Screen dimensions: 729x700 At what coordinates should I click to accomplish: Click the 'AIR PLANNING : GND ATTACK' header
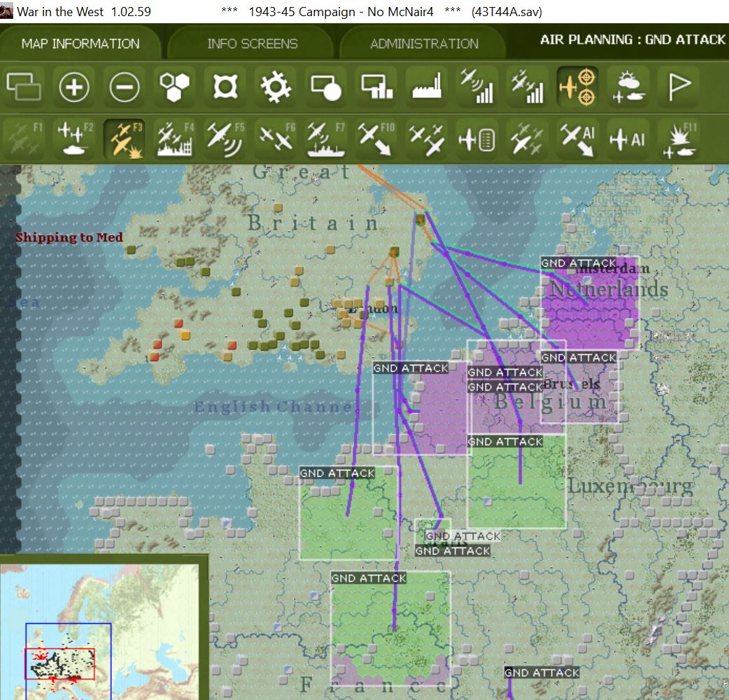pyautogui.click(x=632, y=39)
